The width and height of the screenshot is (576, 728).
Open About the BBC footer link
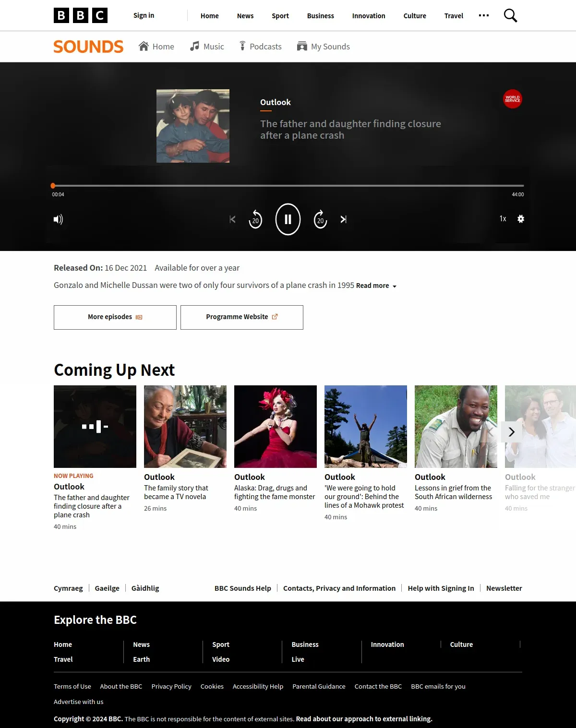121,687
